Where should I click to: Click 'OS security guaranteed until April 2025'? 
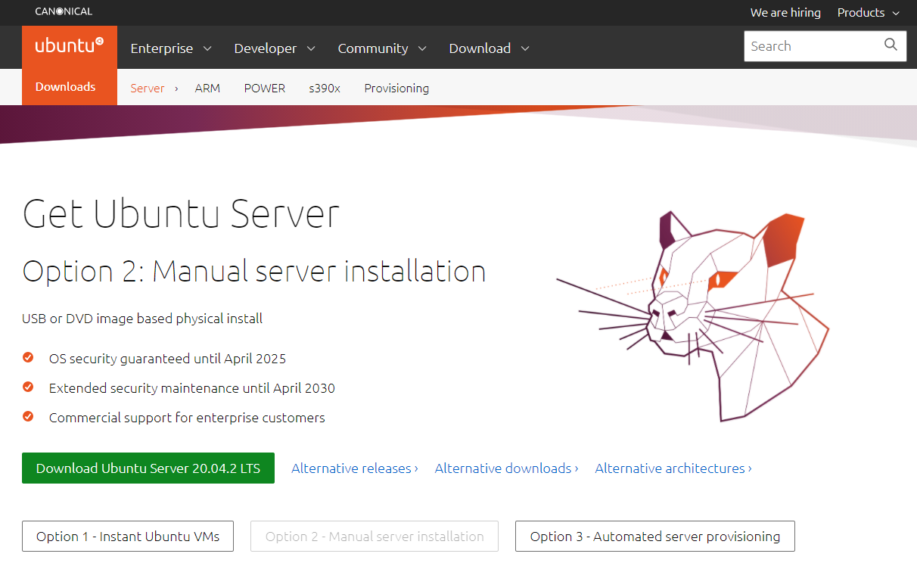coord(167,359)
